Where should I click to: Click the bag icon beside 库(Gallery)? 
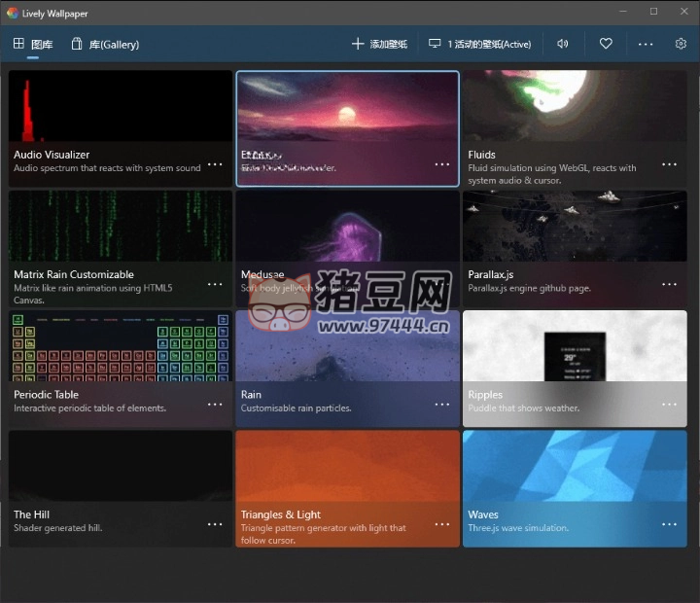click(x=77, y=44)
